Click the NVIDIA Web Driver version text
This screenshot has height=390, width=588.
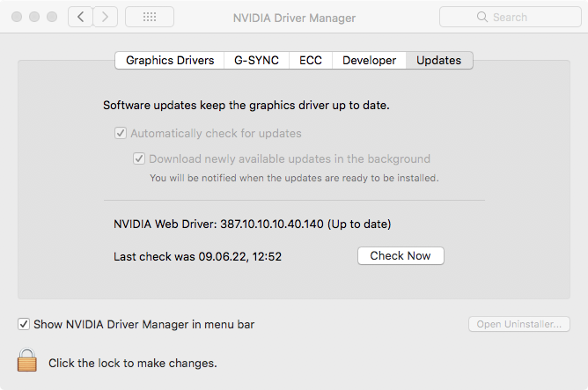pyautogui.click(x=253, y=224)
